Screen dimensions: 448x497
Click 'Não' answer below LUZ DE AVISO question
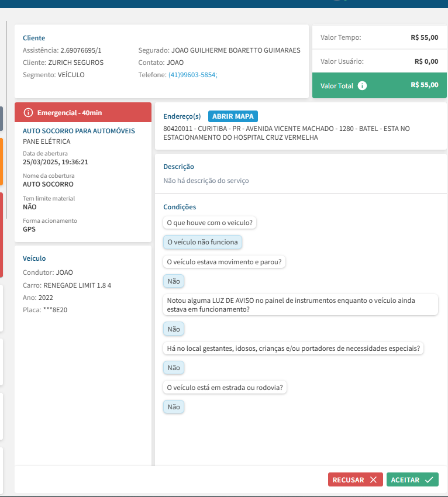pos(174,329)
